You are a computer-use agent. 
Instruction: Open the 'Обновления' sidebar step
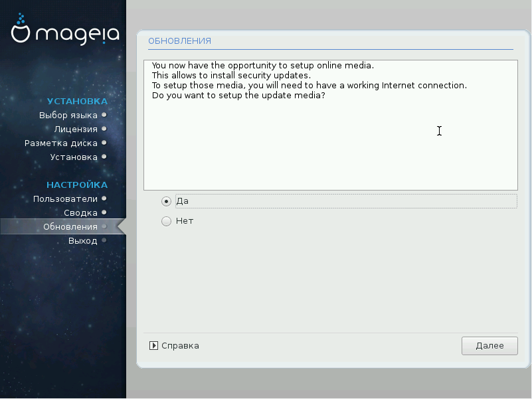pyautogui.click(x=70, y=226)
